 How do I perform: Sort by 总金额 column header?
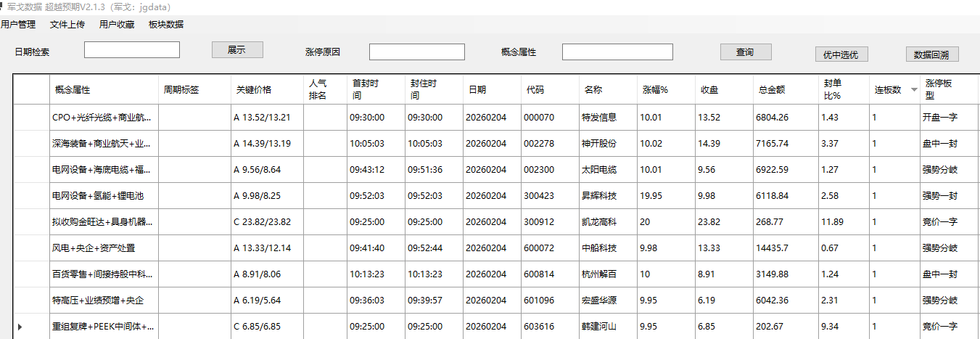(x=786, y=90)
